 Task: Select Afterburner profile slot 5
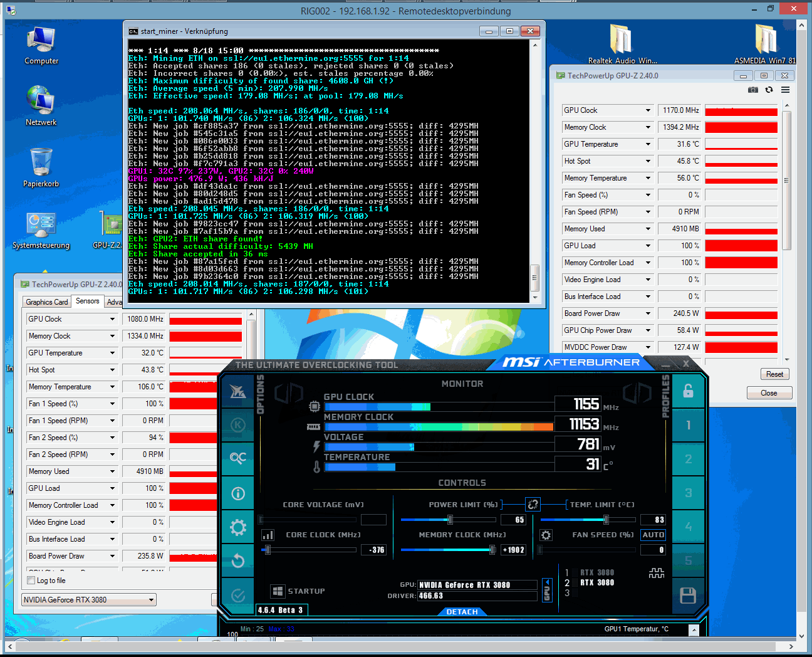click(x=688, y=560)
